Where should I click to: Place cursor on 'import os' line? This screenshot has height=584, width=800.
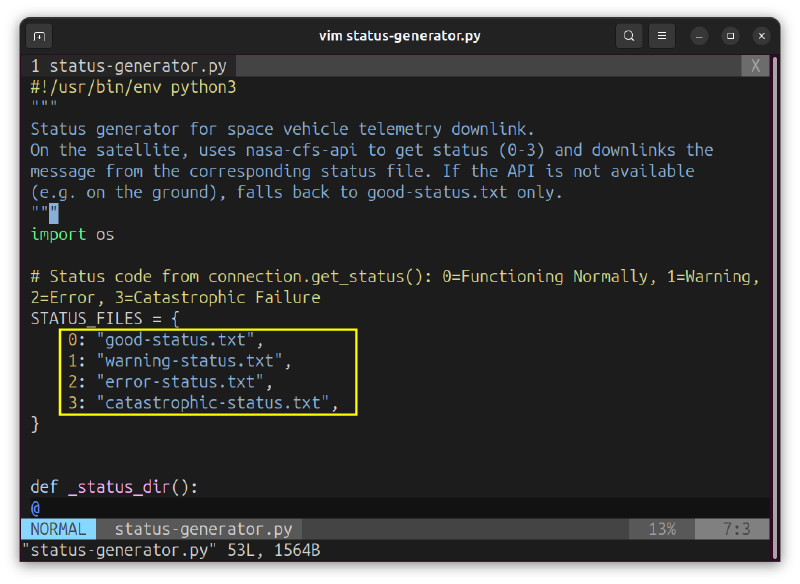(72, 235)
